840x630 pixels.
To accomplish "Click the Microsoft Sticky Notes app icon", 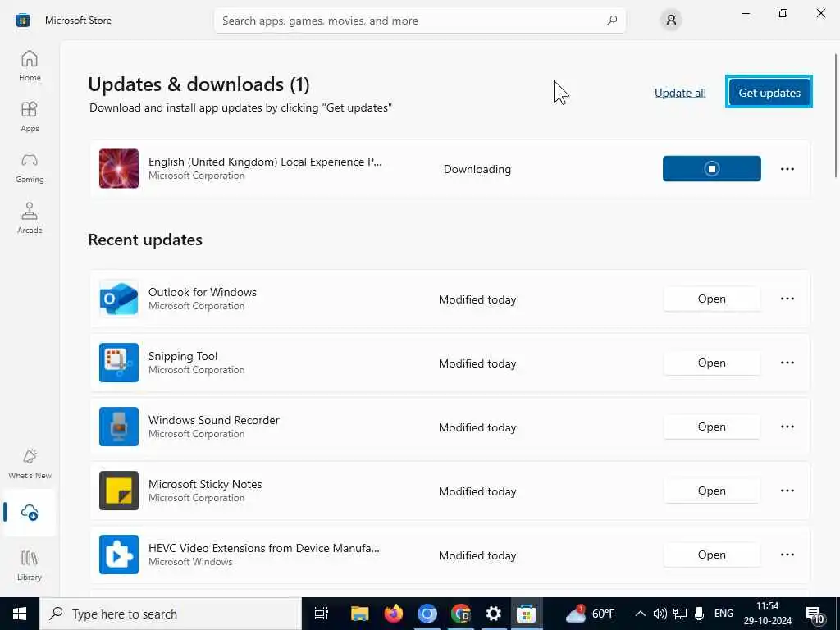I will pos(119,491).
